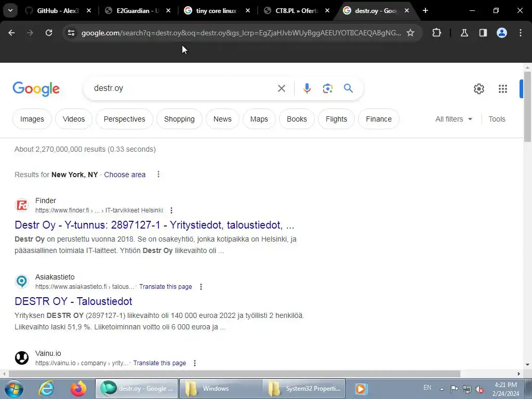Launch Internet Explorer from taskbar

[46, 389]
